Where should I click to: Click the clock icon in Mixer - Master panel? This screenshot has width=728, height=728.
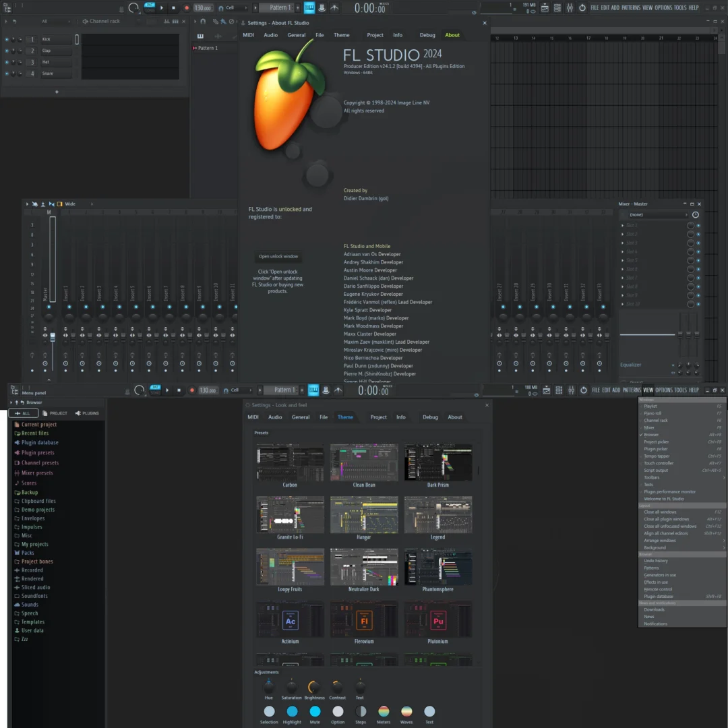click(696, 214)
